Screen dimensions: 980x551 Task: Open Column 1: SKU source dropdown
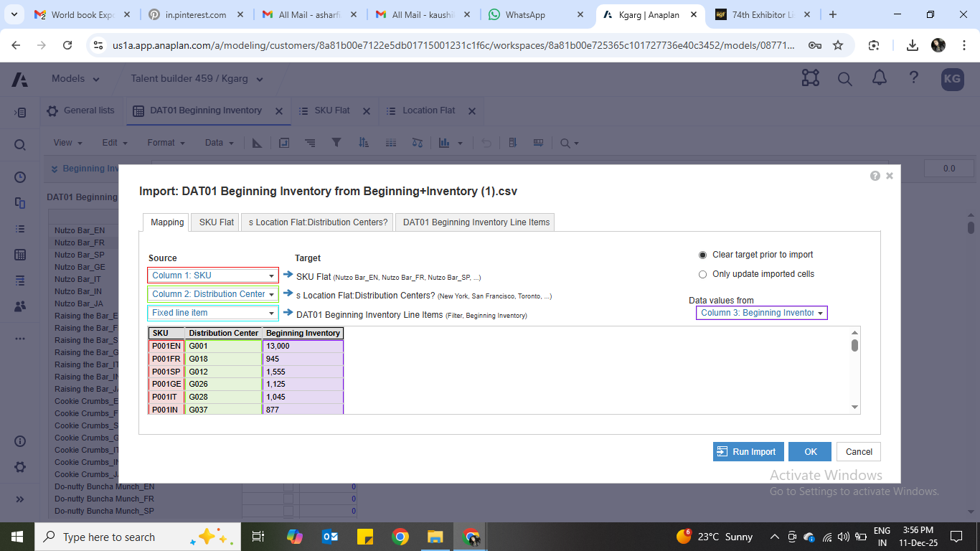[x=213, y=275]
